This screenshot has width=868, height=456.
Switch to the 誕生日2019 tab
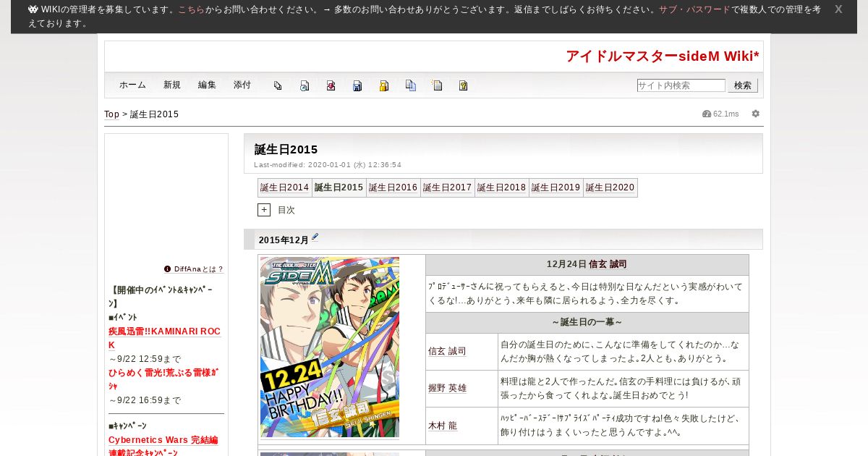point(556,187)
